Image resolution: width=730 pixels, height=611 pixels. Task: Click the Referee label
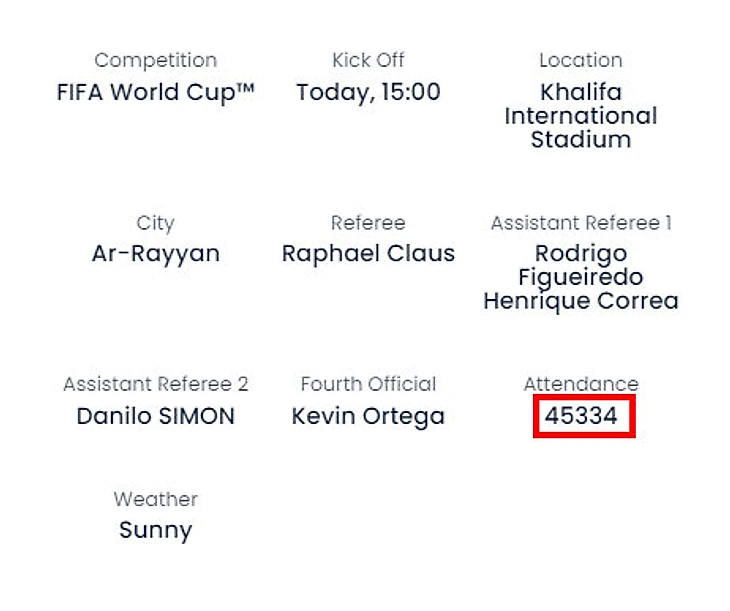coord(368,223)
